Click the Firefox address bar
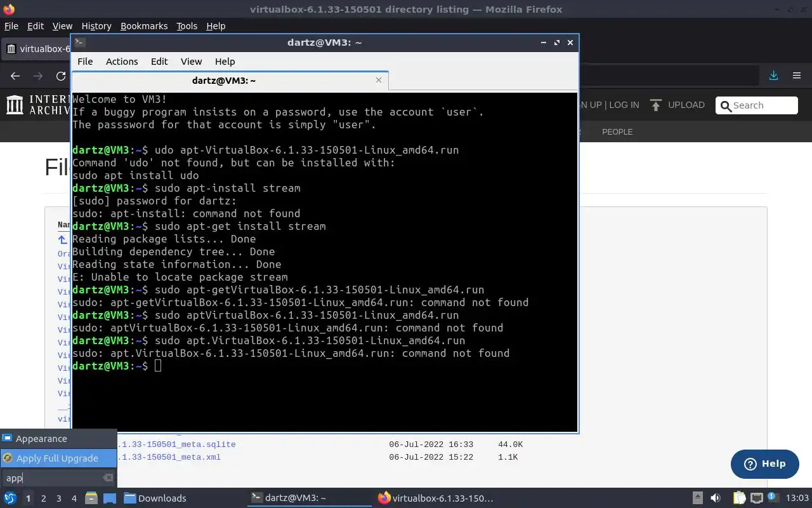The height and width of the screenshot is (508, 812). pyautogui.click(x=669, y=76)
